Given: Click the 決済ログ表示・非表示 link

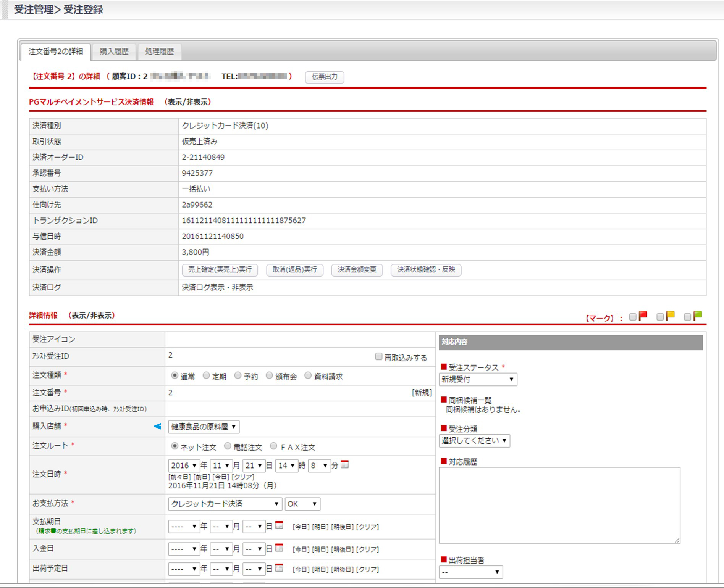Looking at the screenshot, I should click(217, 287).
